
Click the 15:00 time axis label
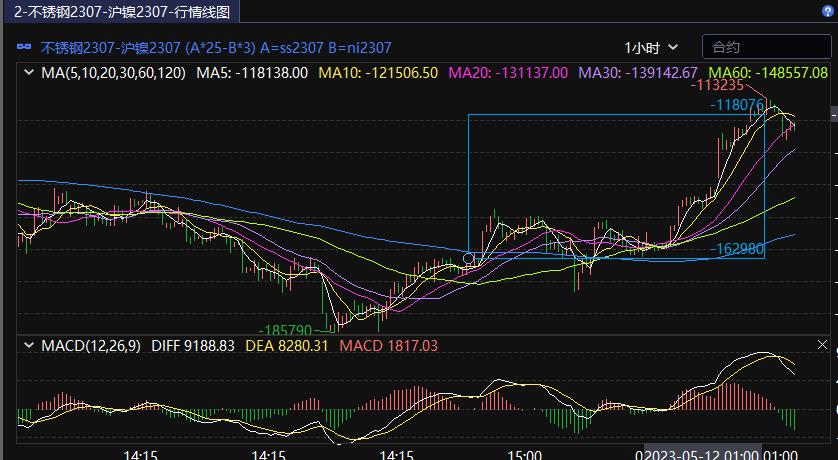pyautogui.click(x=524, y=455)
